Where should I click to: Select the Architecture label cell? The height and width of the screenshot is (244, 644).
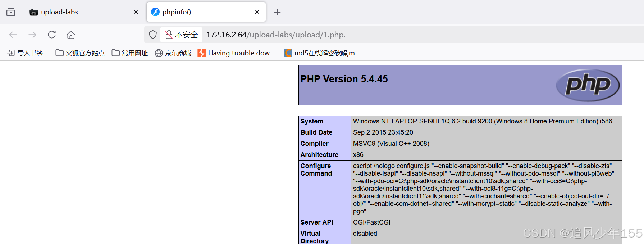click(x=325, y=155)
